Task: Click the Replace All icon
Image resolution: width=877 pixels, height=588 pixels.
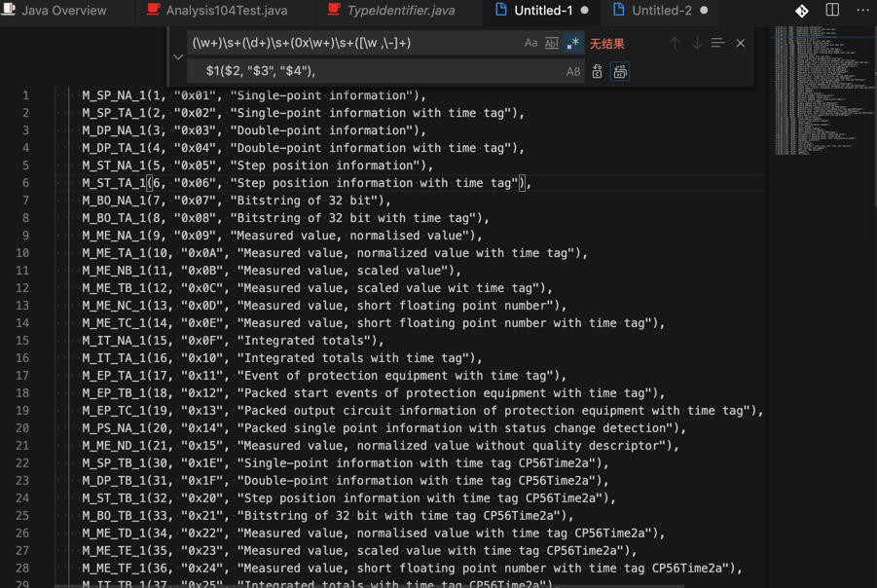Action: click(x=620, y=72)
